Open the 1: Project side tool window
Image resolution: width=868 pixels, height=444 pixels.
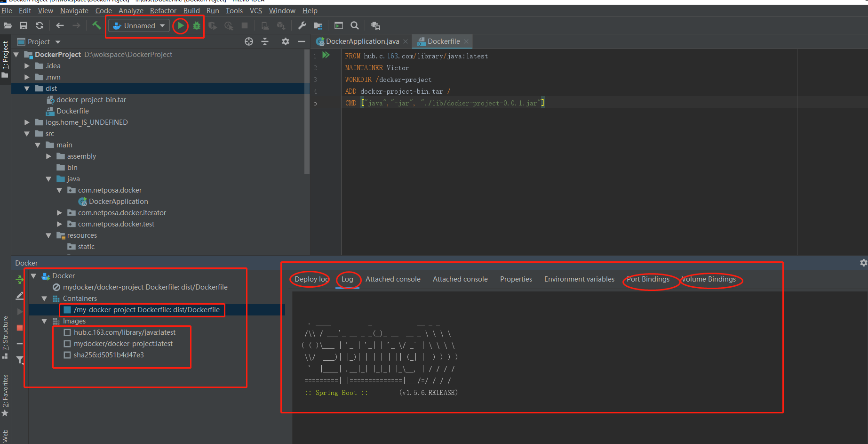click(5, 59)
